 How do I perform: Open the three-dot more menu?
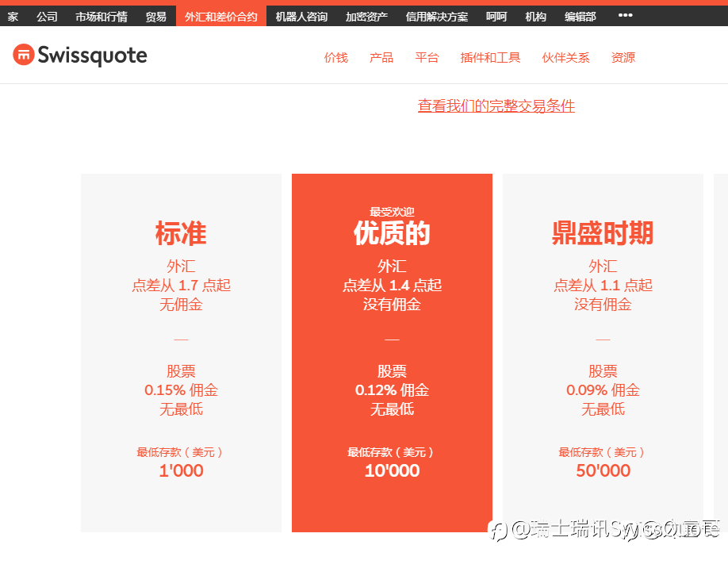pos(625,15)
